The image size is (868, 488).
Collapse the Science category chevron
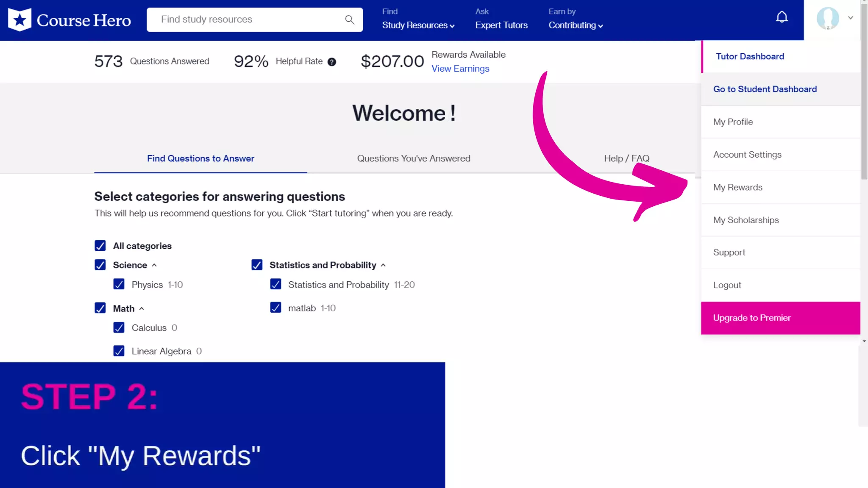click(x=154, y=265)
